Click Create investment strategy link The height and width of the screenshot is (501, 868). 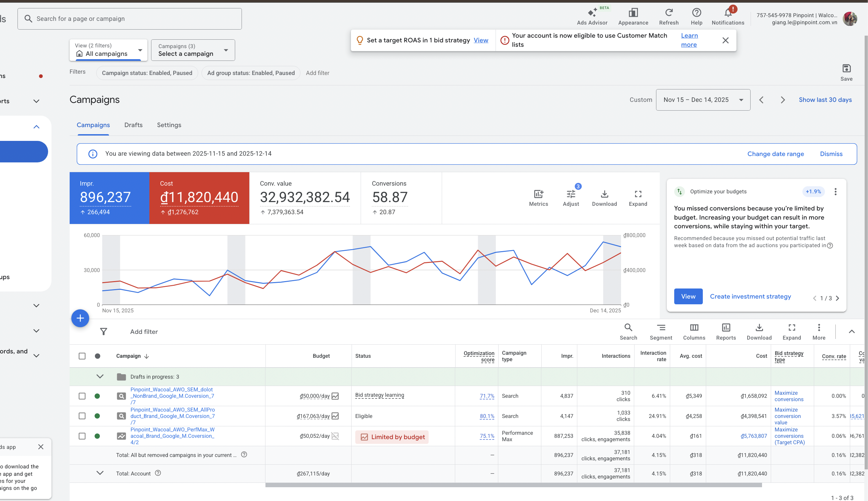750,297
